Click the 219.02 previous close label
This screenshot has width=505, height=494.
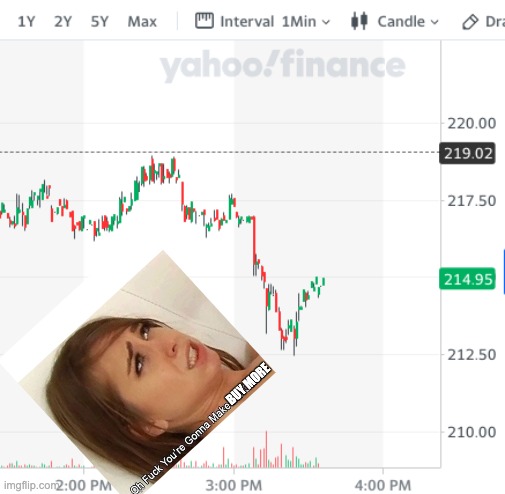pos(468,153)
